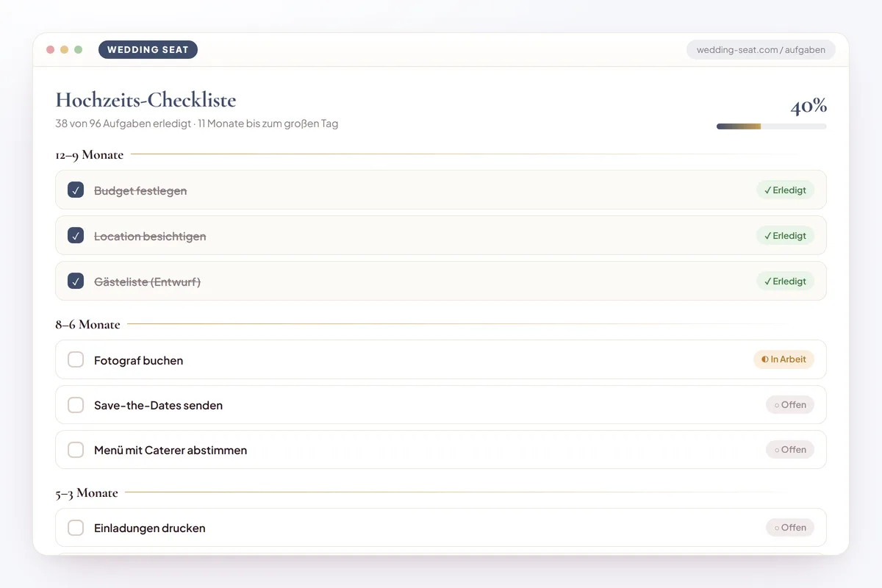
Task: Click the 5–3 Monate section heading
Action: point(87,493)
